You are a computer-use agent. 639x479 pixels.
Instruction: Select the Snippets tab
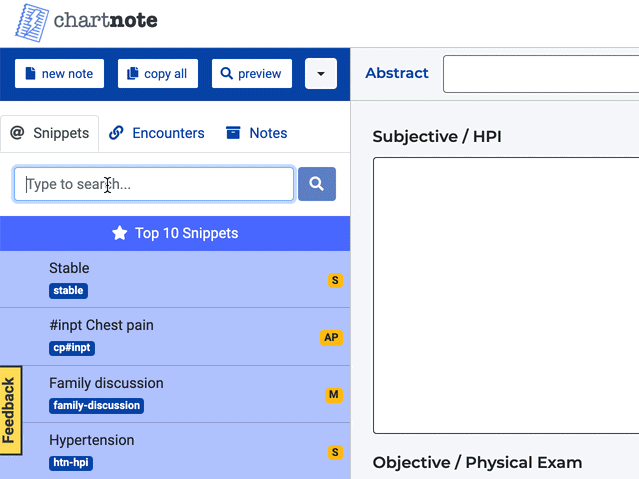(49, 133)
